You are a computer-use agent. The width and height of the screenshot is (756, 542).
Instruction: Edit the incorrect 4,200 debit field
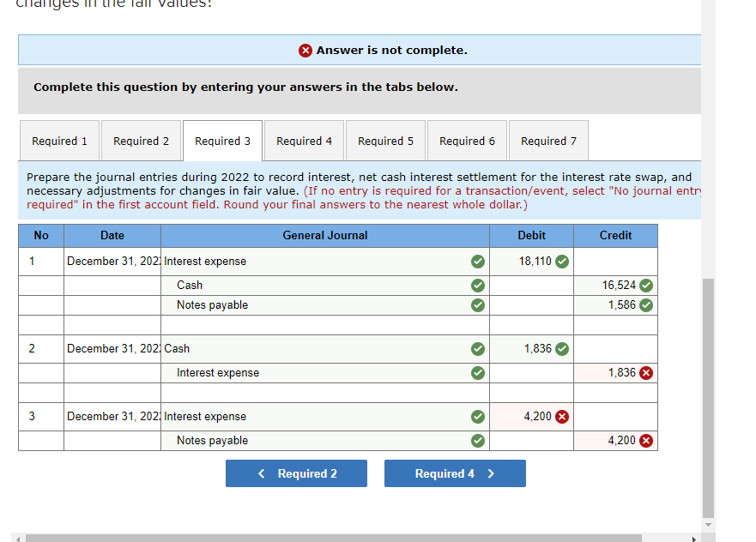tap(531, 416)
